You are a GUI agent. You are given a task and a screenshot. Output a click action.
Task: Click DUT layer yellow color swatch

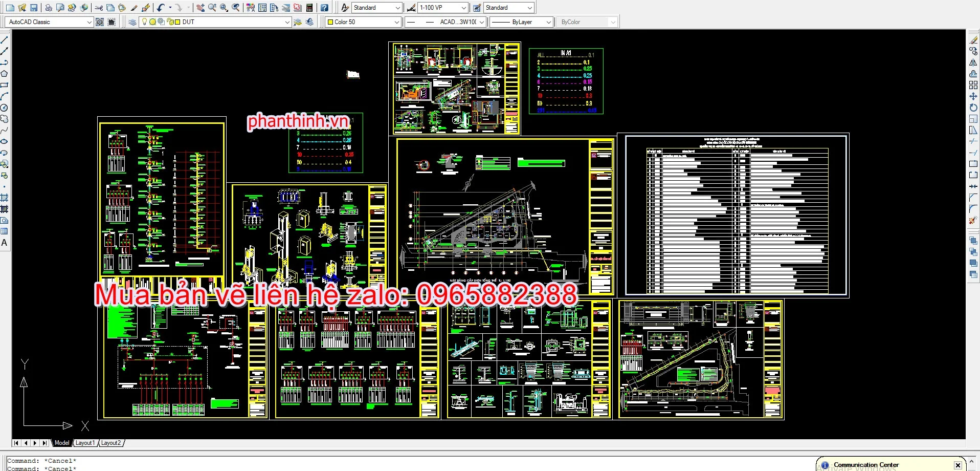point(177,22)
